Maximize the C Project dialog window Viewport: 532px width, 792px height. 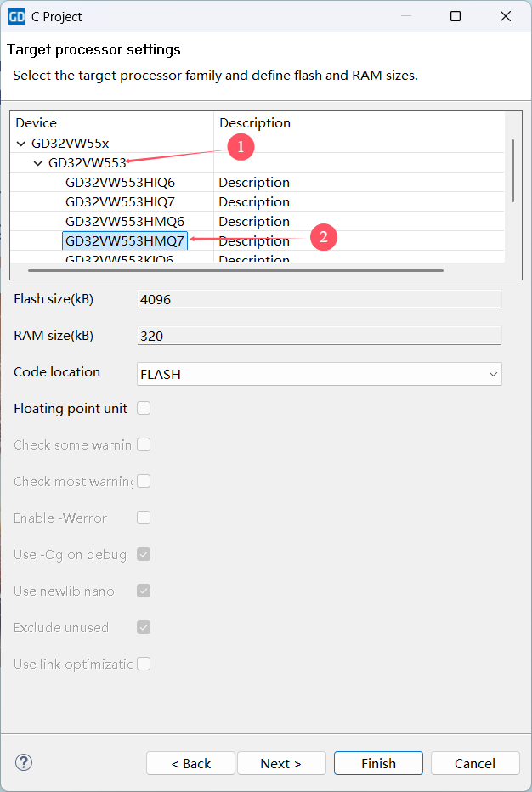pyautogui.click(x=456, y=16)
